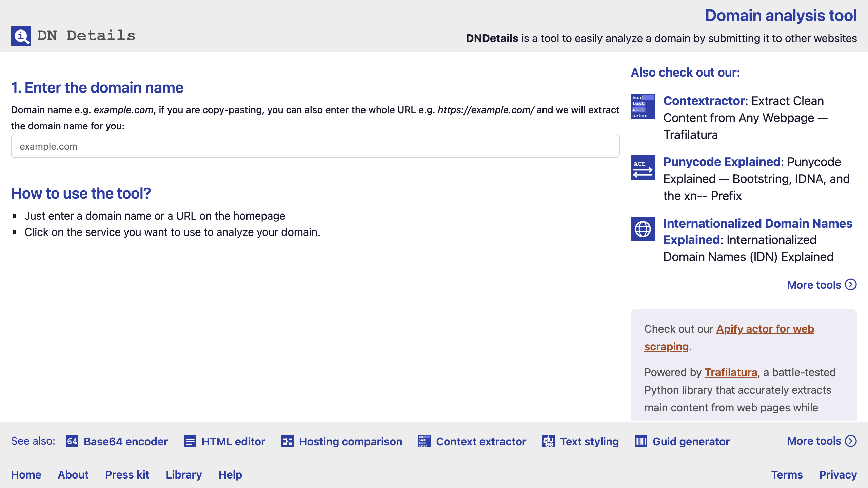Viewport: 868px width, 488px height.
Task: Click the Base64 encoder 64 icon
Action: point(72,441)
